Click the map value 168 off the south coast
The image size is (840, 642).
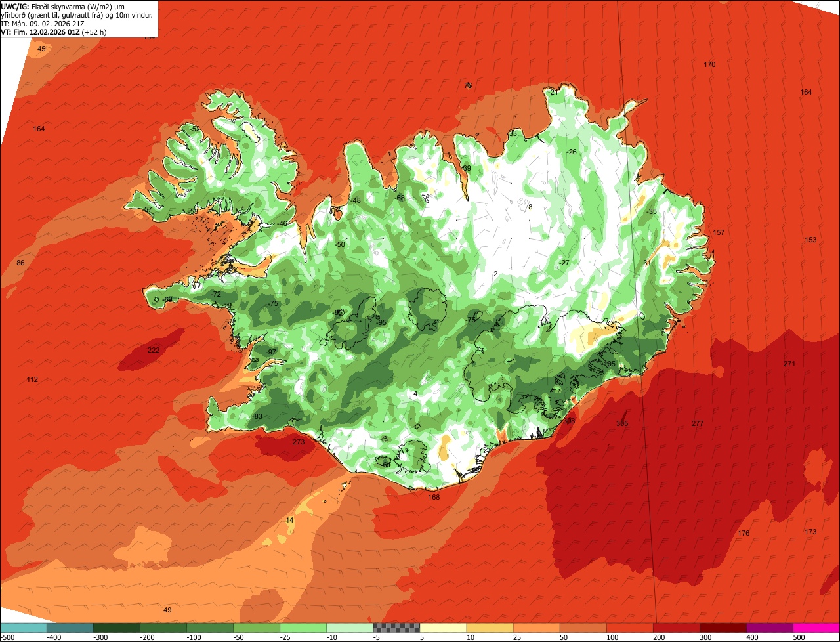click(434, 497)
